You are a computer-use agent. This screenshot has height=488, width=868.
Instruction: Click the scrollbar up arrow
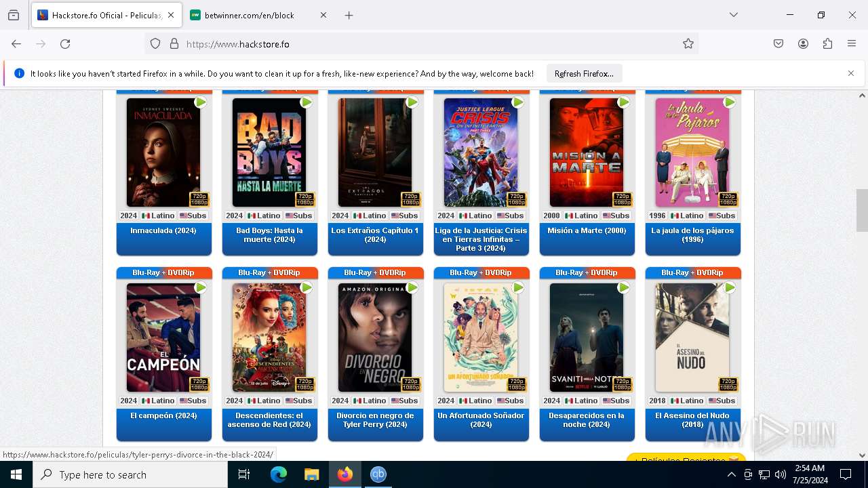pyautogui.click(x=862, y=96)
